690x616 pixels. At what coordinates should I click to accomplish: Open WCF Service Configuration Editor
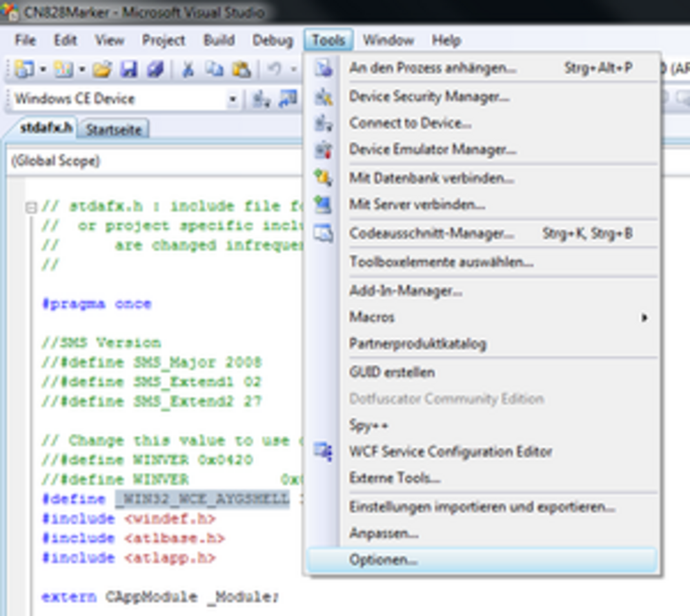click(x=483, y=451)
